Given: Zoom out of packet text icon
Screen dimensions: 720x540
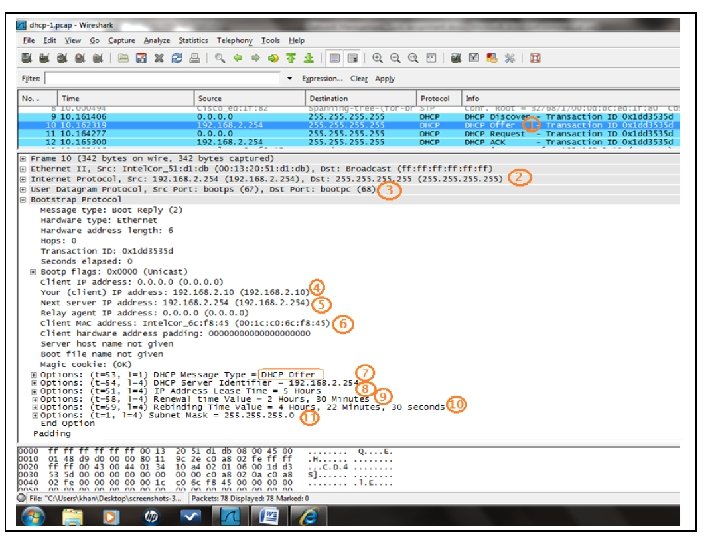Looking at the screenshot, I should [395, 58].
